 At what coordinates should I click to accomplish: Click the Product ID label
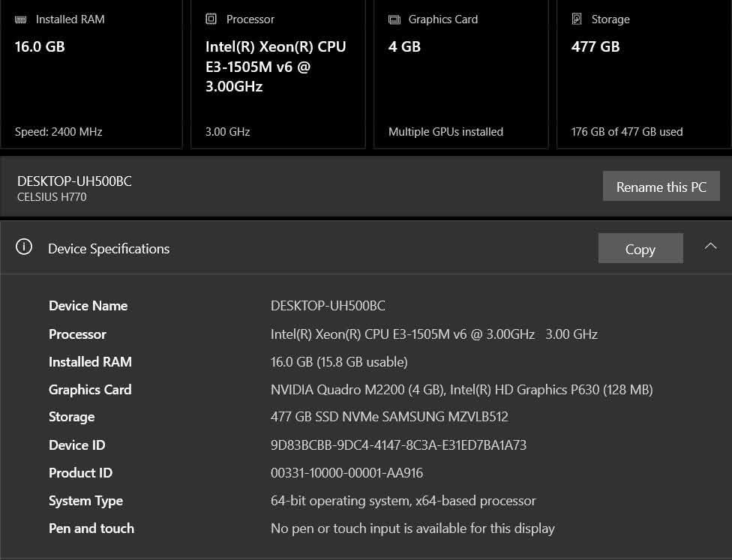[x=81, y=473]
